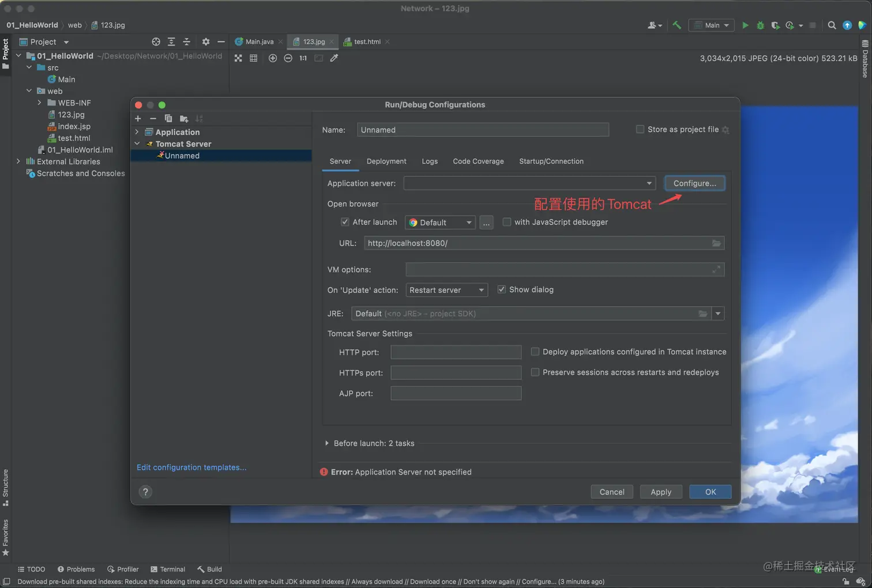Click the Cancel button
The width and height of the screenshot is (872, 588).
pyautogui.click(x=612, y=492)
